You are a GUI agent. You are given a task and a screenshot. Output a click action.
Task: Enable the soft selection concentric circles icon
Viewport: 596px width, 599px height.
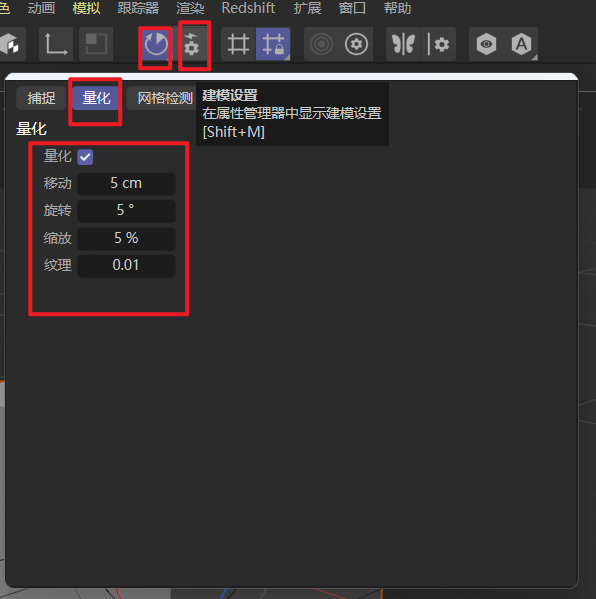[x=321, y=44]
